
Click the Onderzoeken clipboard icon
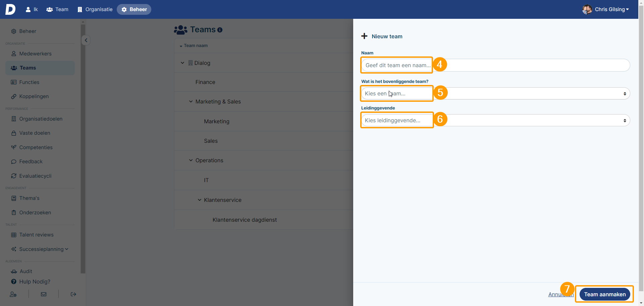[14, 213]
